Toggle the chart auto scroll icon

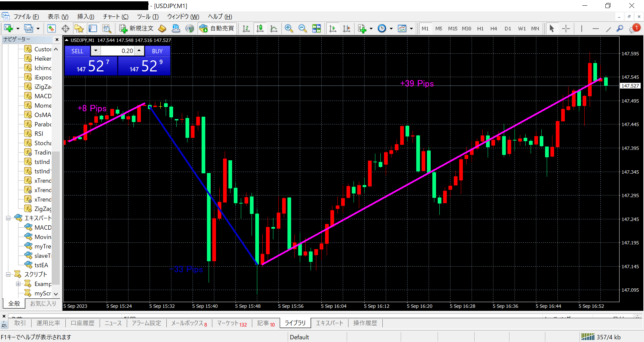tap(333, 28)
